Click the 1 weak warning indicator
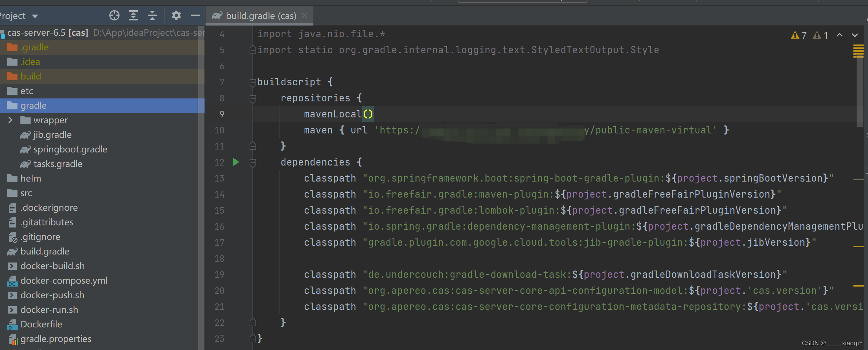 pyautogui.click(x=821, y=35)
